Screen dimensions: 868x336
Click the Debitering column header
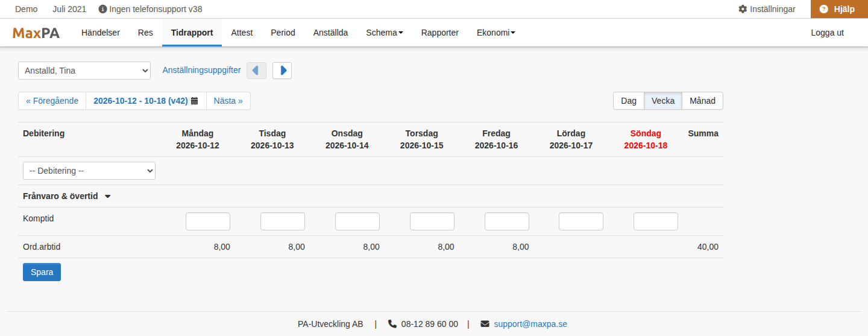tap(43, 133)
